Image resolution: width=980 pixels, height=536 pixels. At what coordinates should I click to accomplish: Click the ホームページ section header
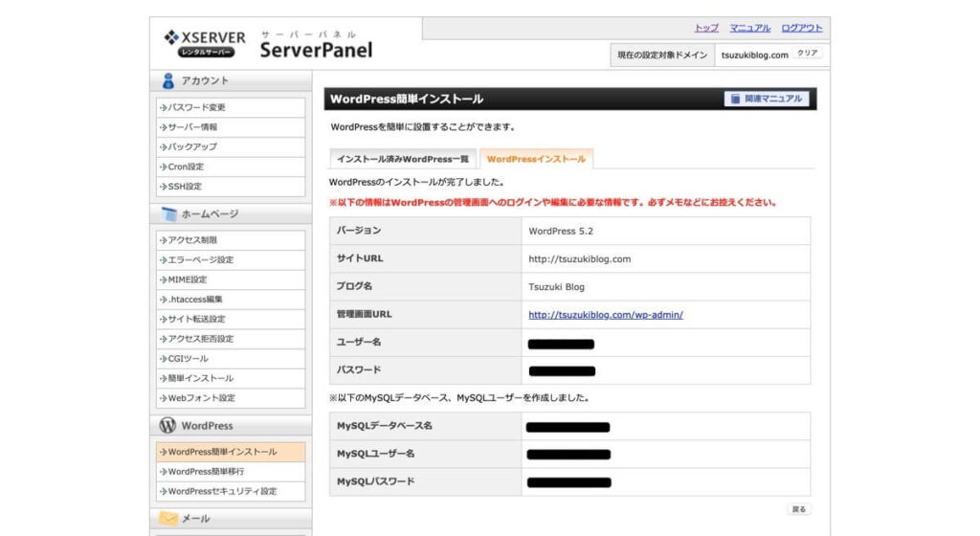click(231, 213)
